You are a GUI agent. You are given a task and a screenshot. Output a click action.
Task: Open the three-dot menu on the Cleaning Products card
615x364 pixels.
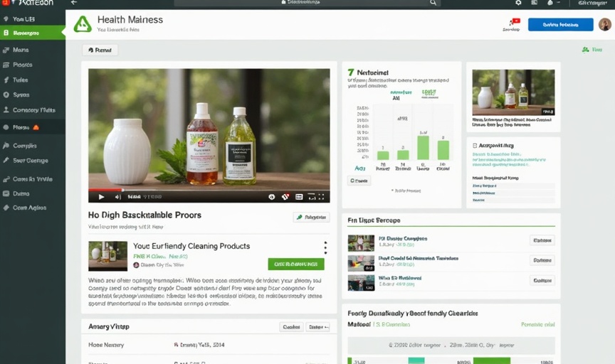(x=325, y=247)
